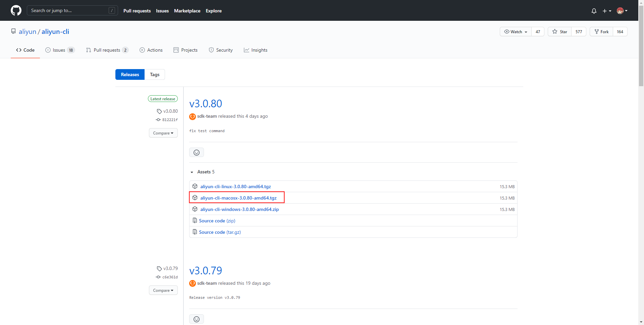Add reaction with smiley on v3.0.80
The image size is (644, 325).
(197, 153)
